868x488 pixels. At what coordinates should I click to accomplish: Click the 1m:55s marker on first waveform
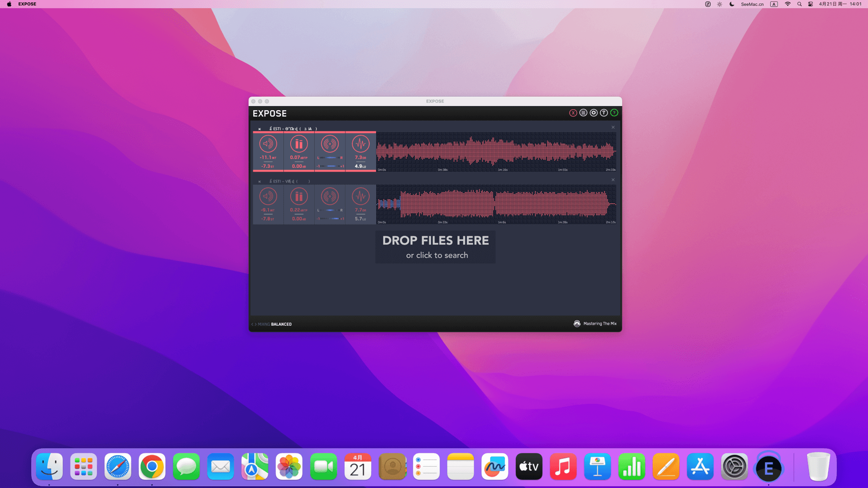563,170
